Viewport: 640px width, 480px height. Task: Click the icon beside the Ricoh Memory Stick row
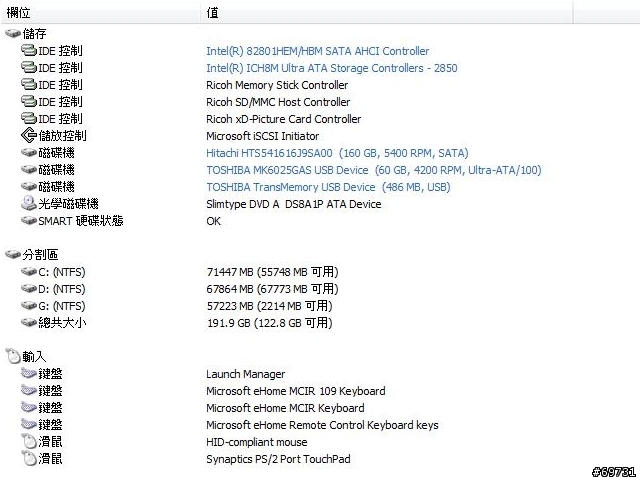tap(29, 84)
